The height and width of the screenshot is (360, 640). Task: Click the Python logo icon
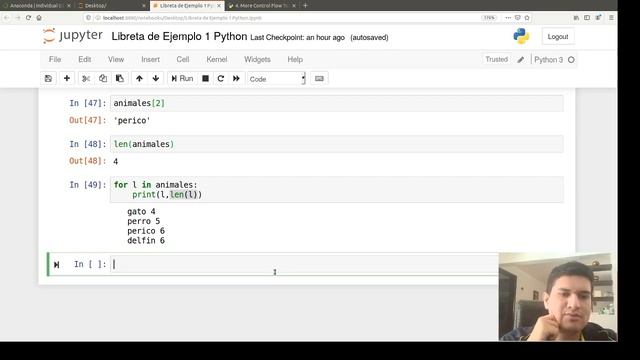[x=521, y=36]
